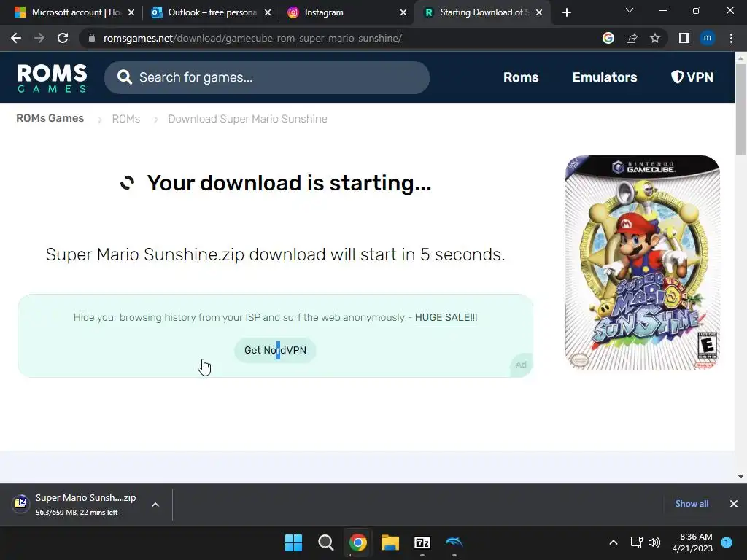Click the Ad label badge

coord(521,365)
